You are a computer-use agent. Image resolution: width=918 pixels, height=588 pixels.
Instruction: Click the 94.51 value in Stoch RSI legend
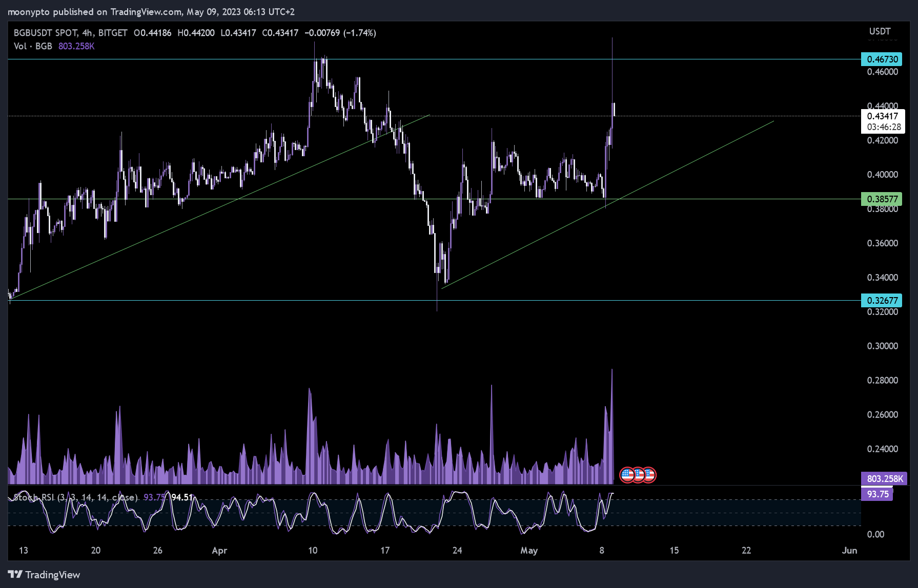click(182, 497)
